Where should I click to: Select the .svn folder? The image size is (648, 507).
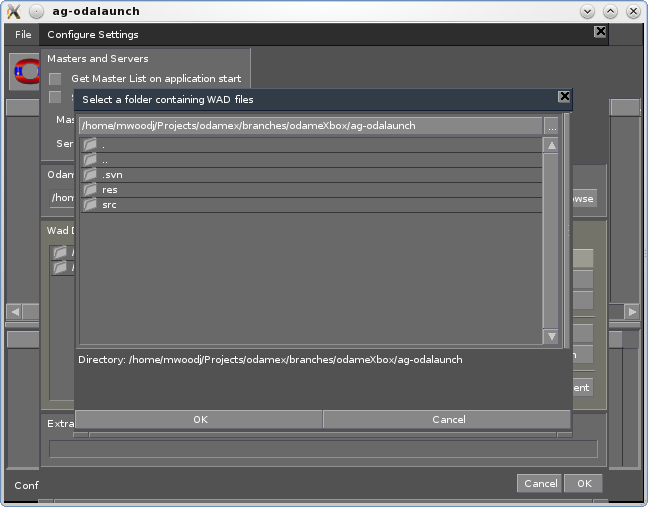click(111, 175)
